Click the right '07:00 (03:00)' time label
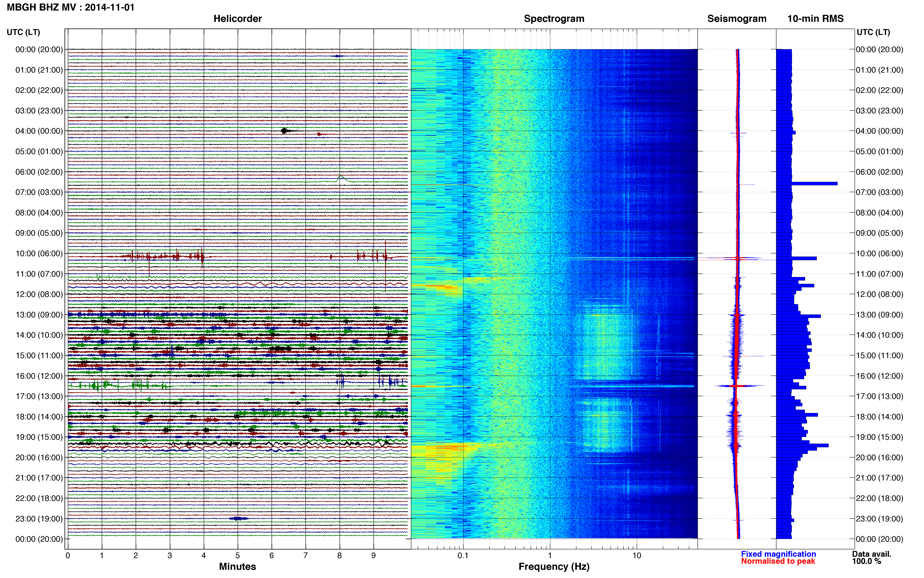This screenshot has height=578, width=924. [x=879, y=192]
